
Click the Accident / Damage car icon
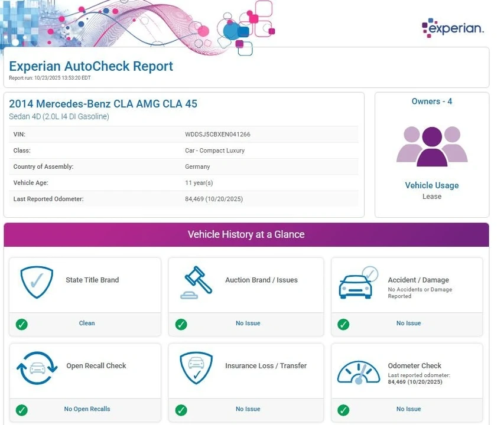[359, 283]
